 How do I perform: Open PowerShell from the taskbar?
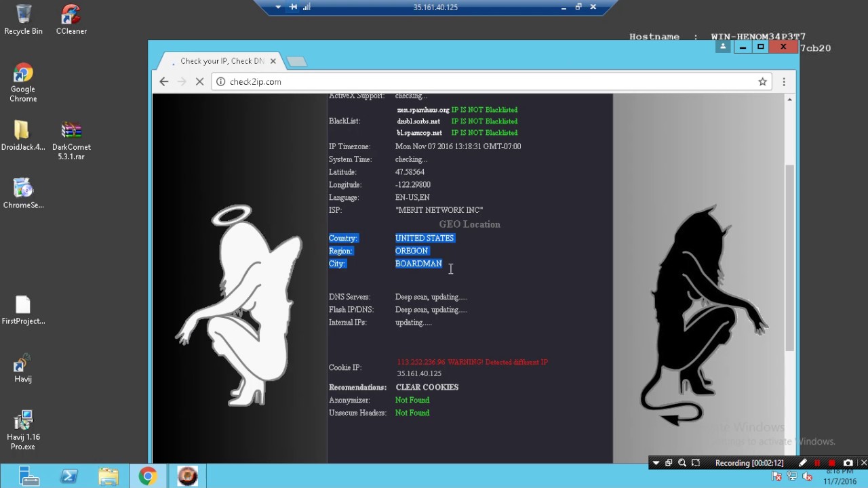[x=68, y=476]
